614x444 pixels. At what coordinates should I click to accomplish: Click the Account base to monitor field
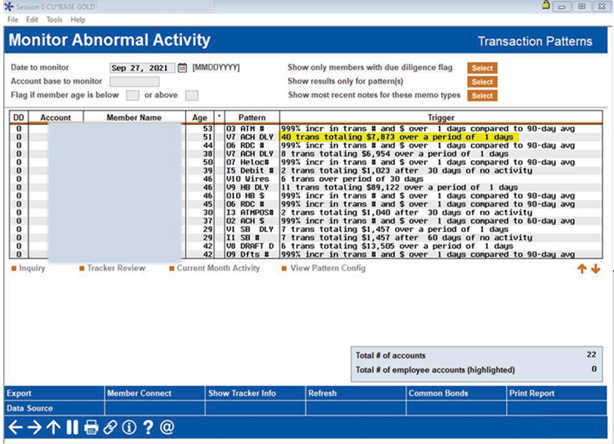click(134, 81)
